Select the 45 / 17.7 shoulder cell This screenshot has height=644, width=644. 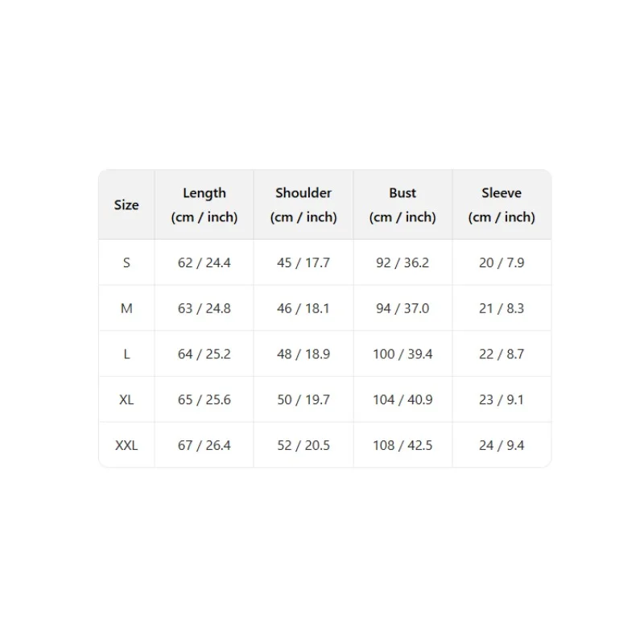(303, 262)
